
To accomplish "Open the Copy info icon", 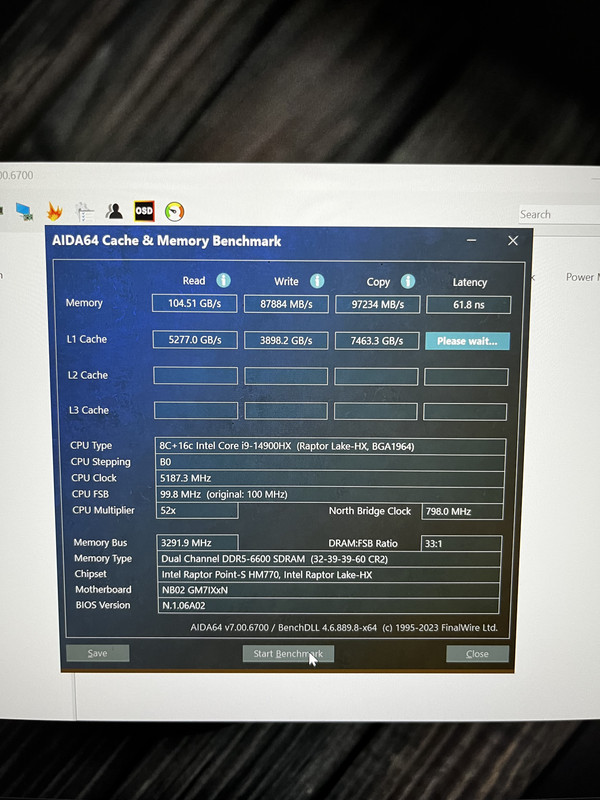I will coord(408,281).
